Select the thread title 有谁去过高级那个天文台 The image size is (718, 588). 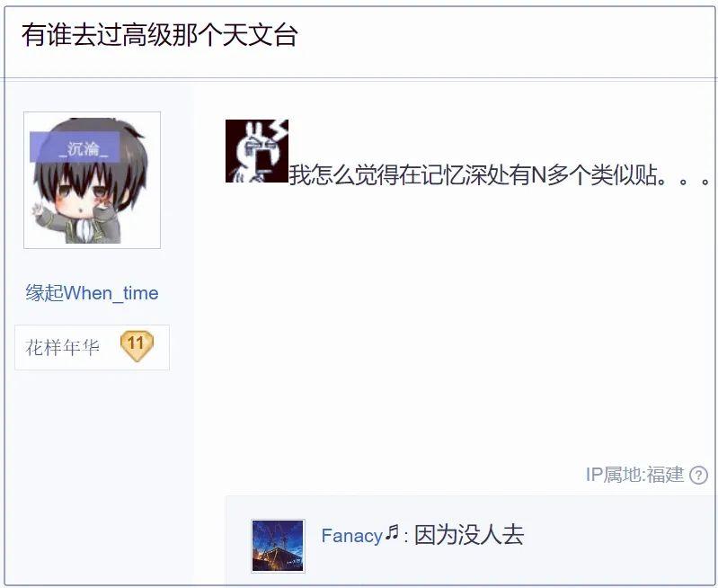[x=160, y=34]
